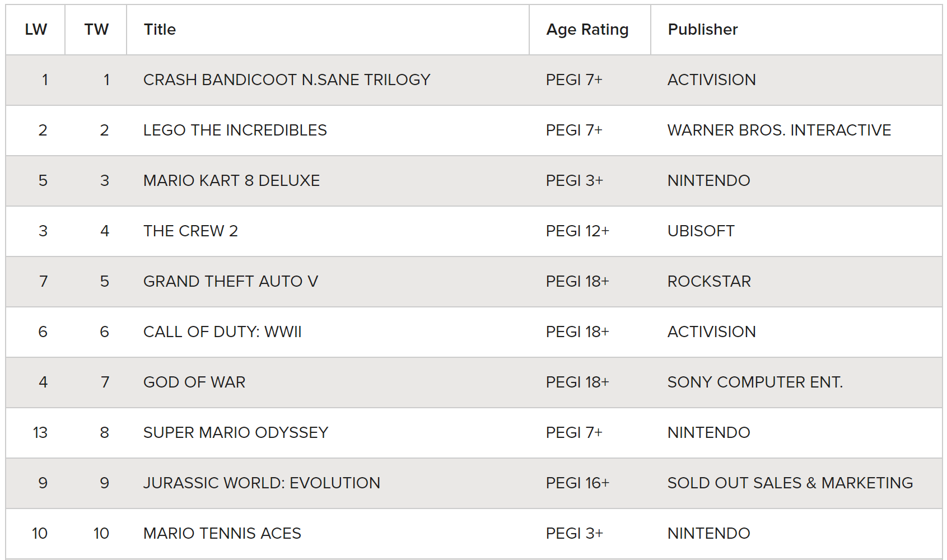Screen dimensions: 947x560
Task: Click Mario Tennis Aces title
Action: point(222,534)
